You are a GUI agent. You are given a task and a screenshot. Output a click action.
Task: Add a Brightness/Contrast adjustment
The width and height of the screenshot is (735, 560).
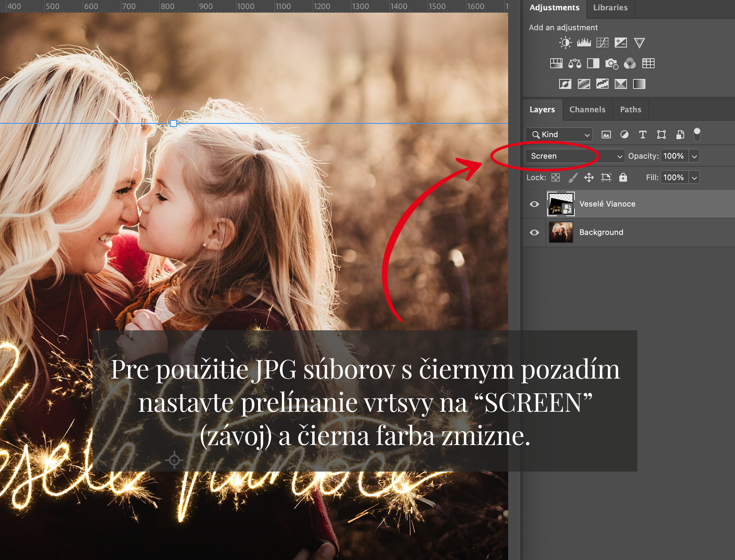pos(565,43)
